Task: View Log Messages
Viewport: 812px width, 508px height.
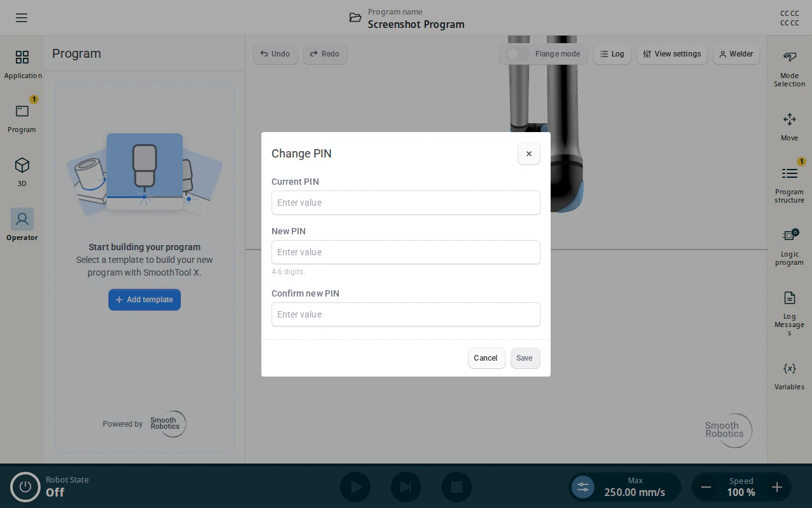Action: (x=789, y=313)
